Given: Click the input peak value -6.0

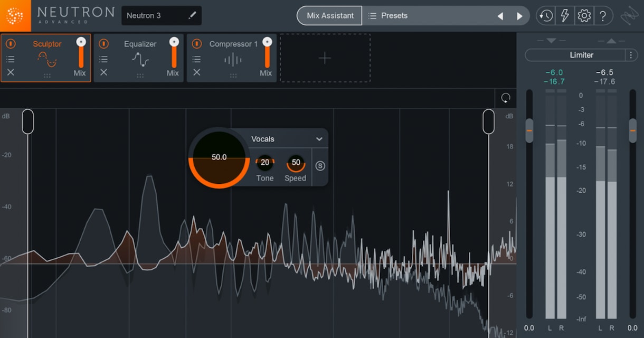Looking at the screenshot, I should coord(553,72).
